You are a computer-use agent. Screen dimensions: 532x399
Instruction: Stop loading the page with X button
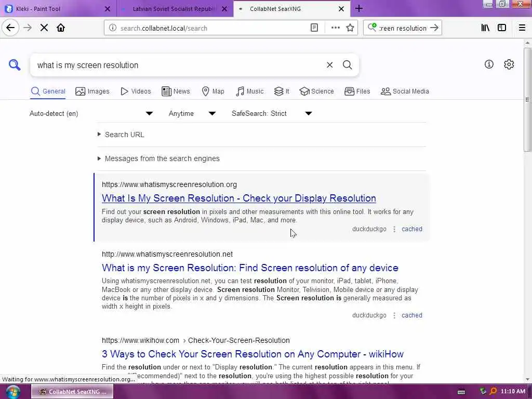point(44,28)
